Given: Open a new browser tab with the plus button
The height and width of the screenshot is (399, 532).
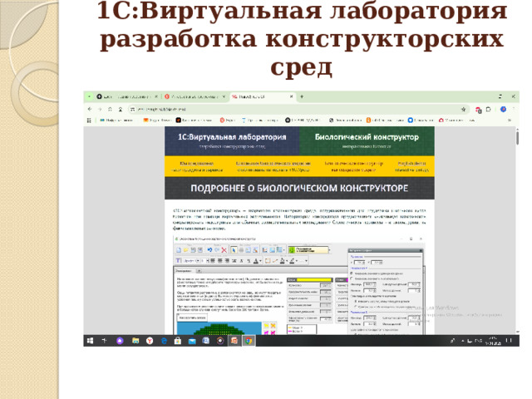Looking at the screenshot, I should pyautogui.click(x=302, y=96).
